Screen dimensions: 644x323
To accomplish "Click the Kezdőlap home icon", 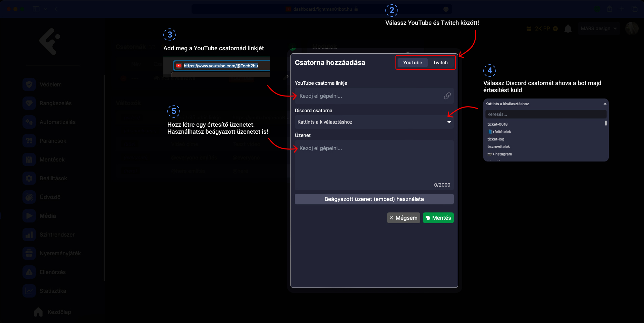I will tap(38, 312).
